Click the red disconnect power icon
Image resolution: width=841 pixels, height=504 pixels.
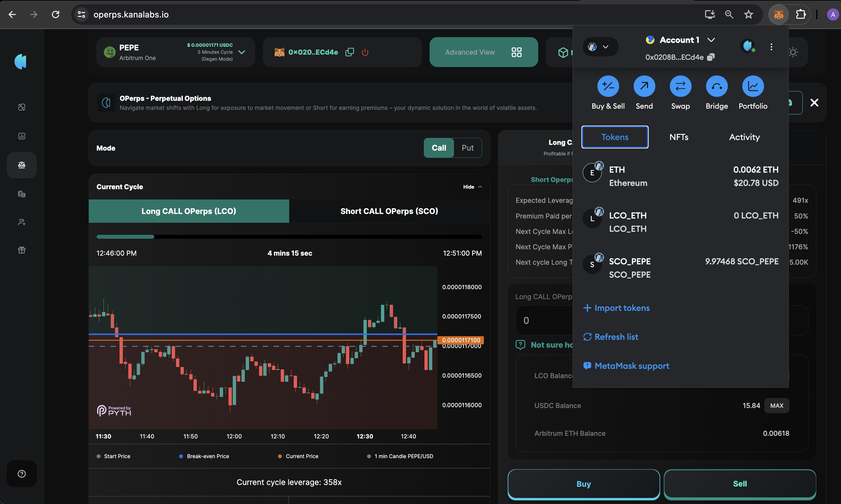(365, 52)
